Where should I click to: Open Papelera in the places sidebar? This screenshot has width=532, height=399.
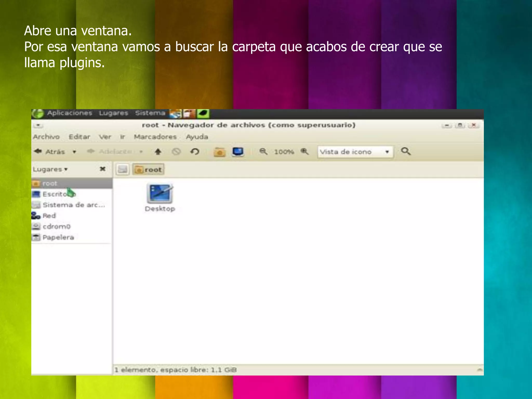(x=72, y=237)
